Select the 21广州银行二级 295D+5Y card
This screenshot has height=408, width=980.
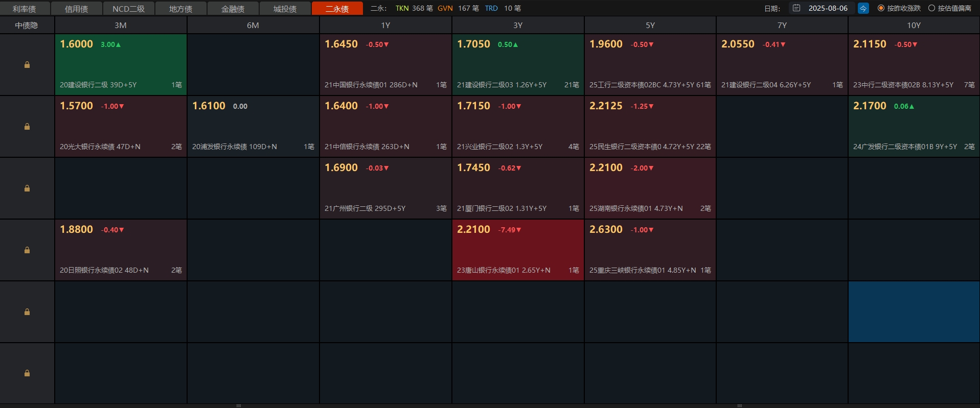385,188
